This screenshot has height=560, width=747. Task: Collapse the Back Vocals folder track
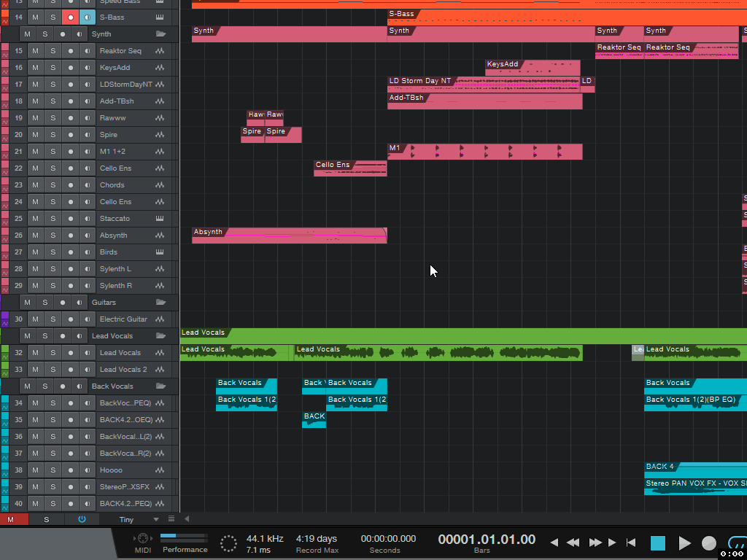(160, 386)
